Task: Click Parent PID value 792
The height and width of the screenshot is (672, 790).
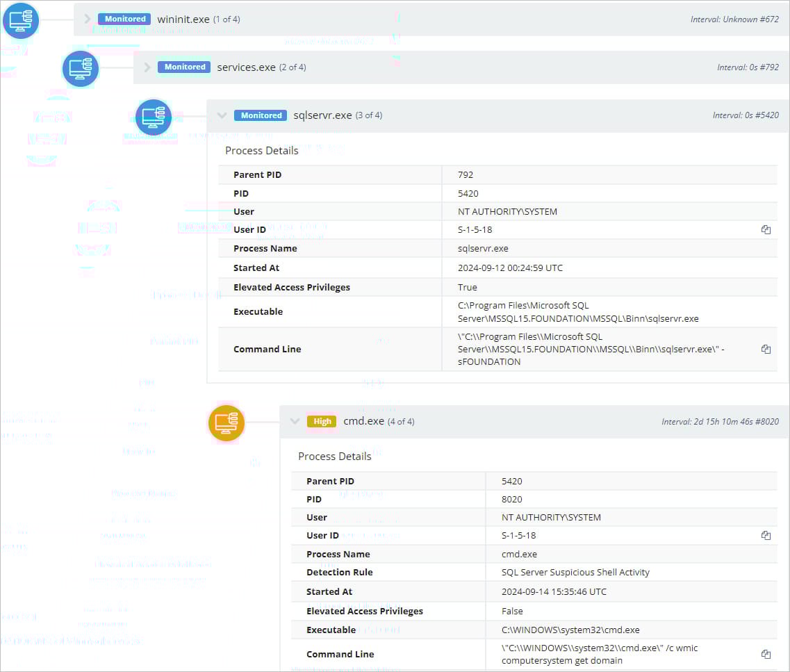Action: click(466, 175)
